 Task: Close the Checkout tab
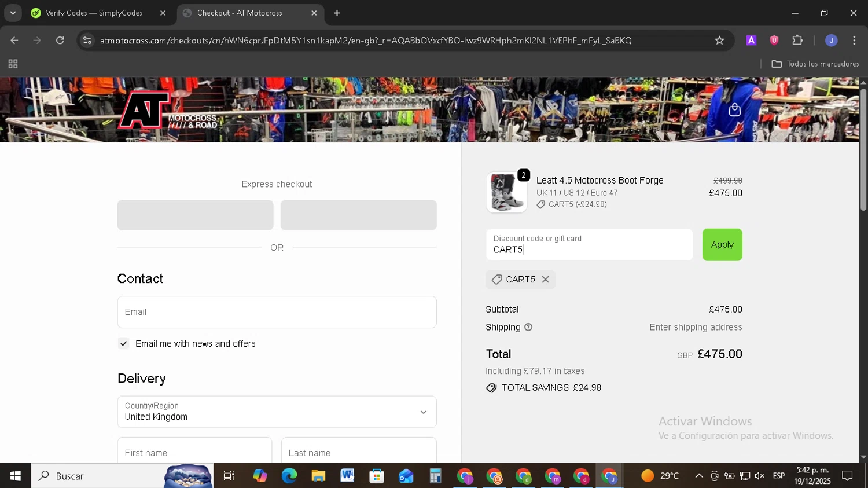tap(314, 13)
